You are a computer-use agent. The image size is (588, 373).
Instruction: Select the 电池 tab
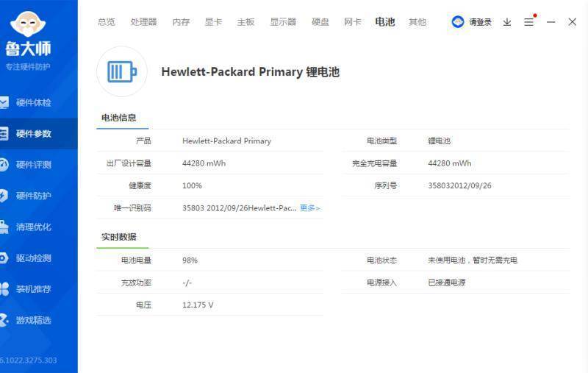[x=385, y=22]
